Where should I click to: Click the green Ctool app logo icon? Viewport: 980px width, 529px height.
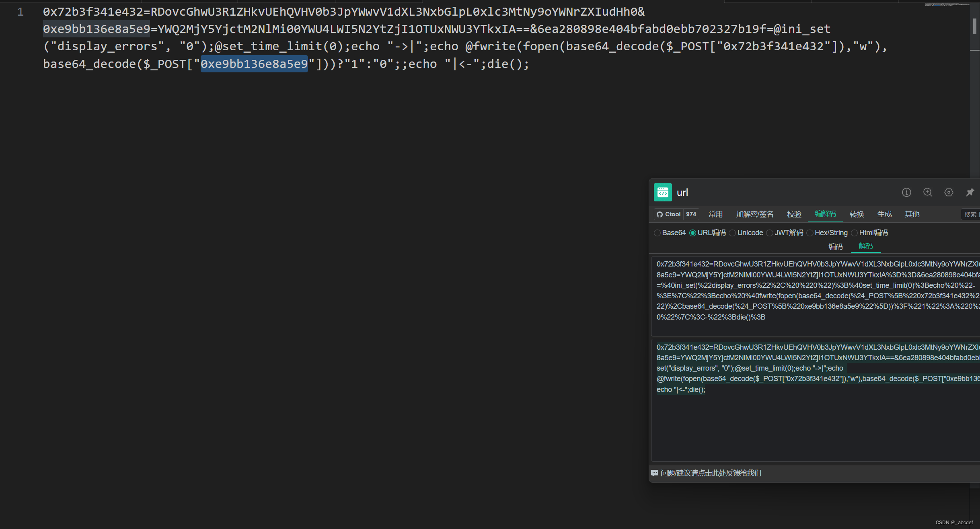[663, 193]
